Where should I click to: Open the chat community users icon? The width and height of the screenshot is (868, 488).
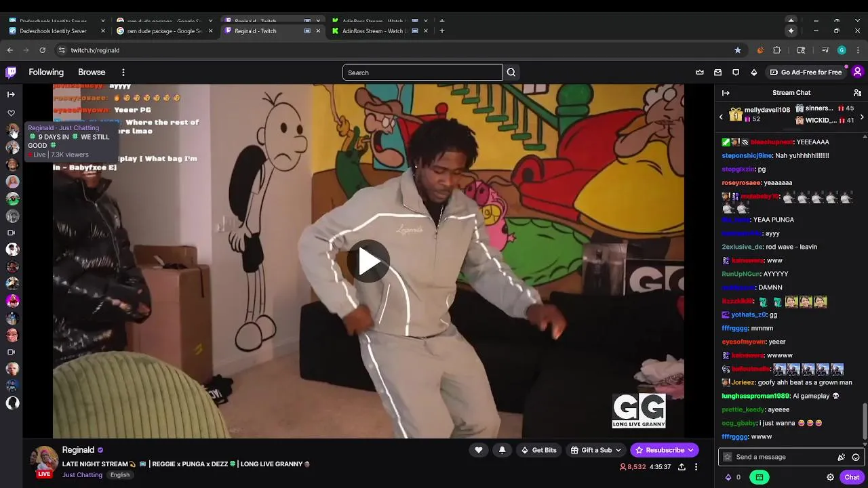pos(857,93)
